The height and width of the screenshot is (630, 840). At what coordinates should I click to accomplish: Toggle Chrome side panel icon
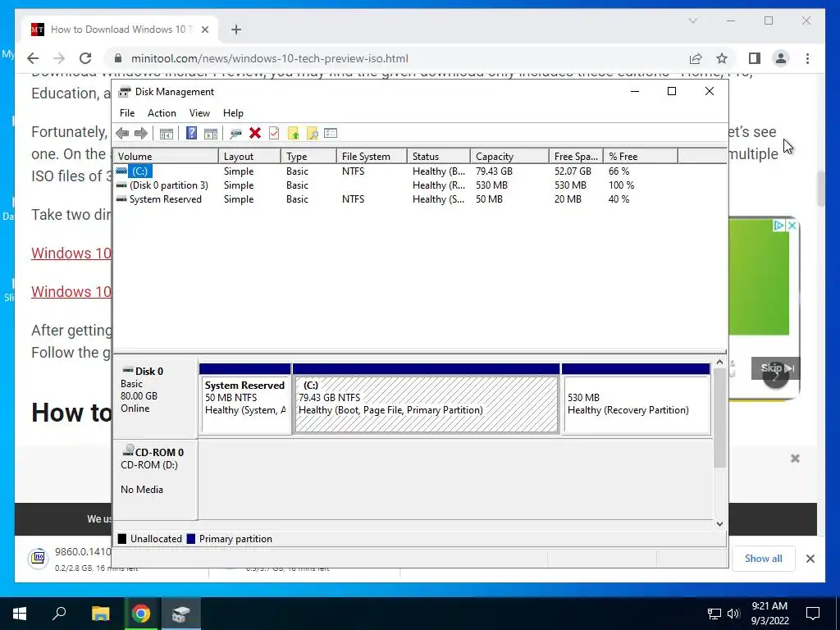tap(755, 58)
